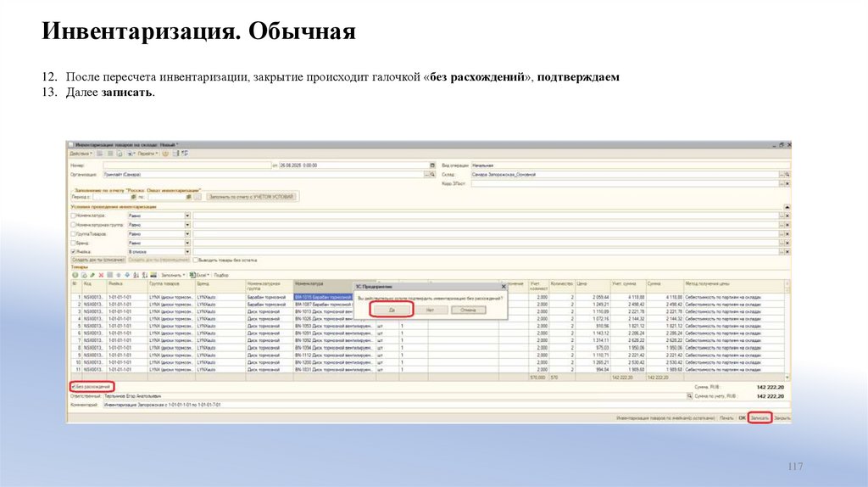This screenshot has width=868, height=487.
Task: Close the 1С:Предприятие dialog with its X
Action: coord(504,287)
